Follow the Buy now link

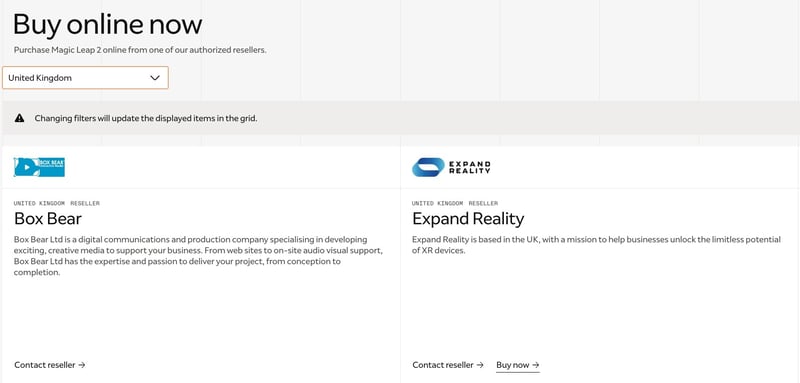[518, 365]
